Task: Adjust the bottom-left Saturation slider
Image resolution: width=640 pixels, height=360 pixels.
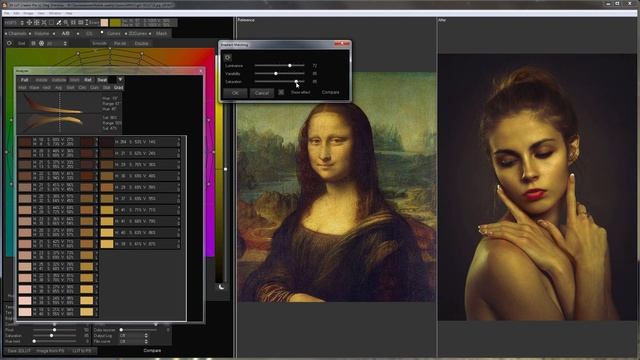Action: point(55,336)
